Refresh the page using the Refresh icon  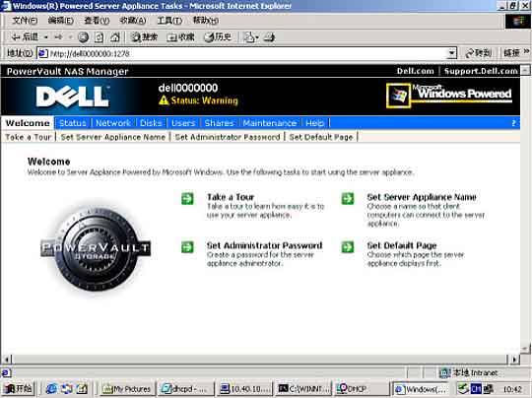(100, 37)
